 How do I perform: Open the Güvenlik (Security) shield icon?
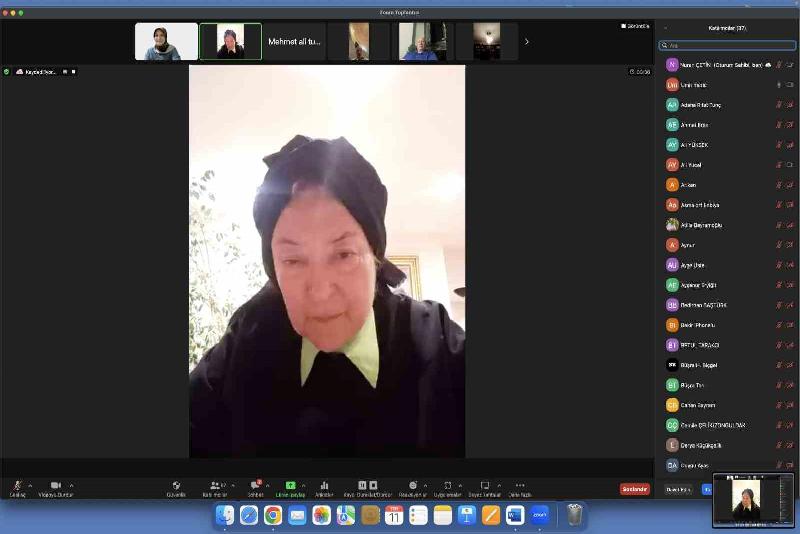[x=176, y=485]
